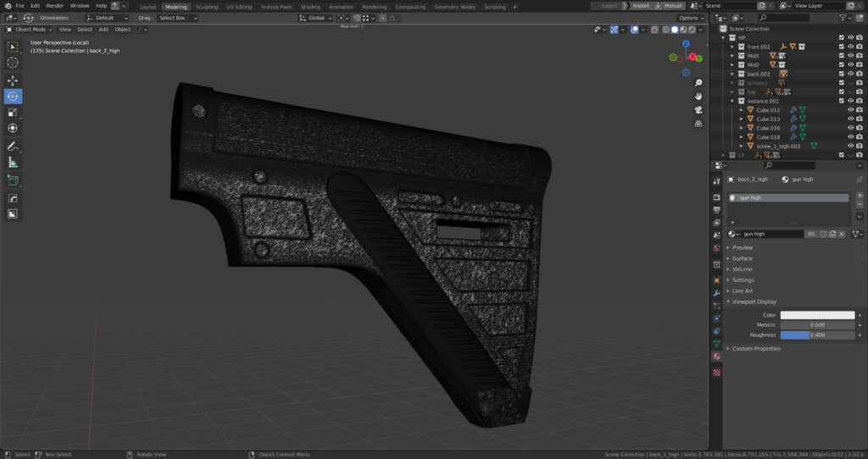Switch to the UV Editing workspace tab
Screen dimensions: 868x459
[239, 7]
